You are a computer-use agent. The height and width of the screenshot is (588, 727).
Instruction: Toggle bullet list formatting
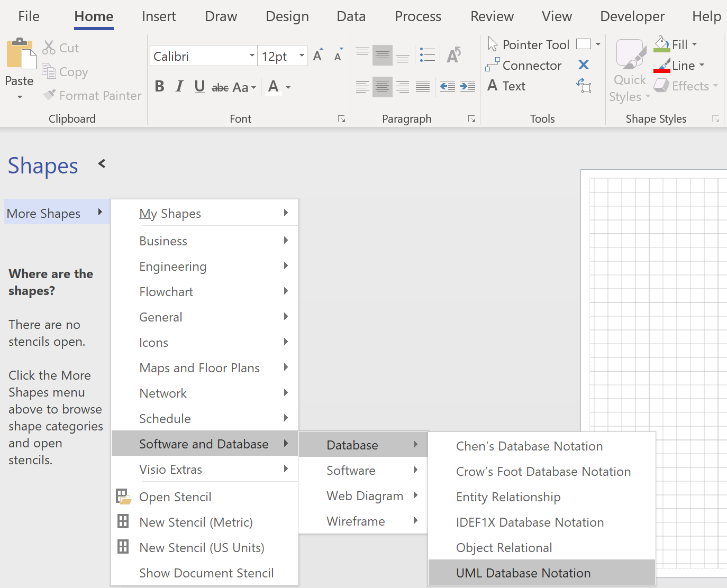(x=428, y=54)
